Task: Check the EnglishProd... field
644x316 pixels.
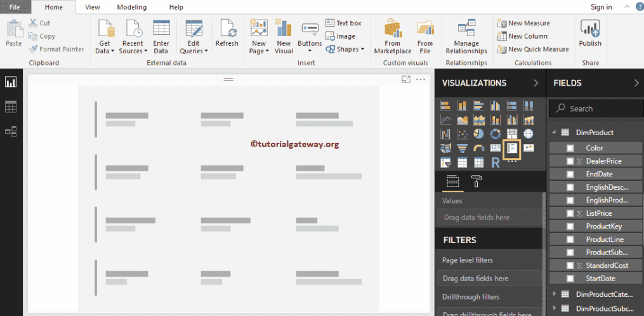Action: (x=570, y=200)
